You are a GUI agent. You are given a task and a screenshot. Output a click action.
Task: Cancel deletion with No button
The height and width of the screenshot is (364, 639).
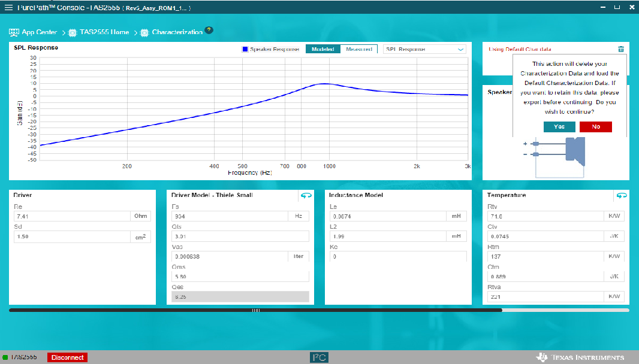coord(595,127)
